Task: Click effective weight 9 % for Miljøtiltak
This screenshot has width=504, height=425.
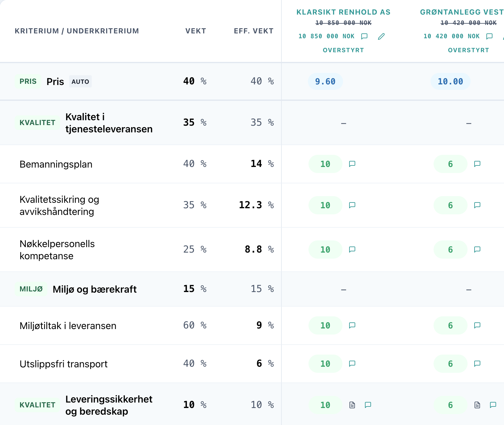Action: pyautogui.click(x=265, y=325)
